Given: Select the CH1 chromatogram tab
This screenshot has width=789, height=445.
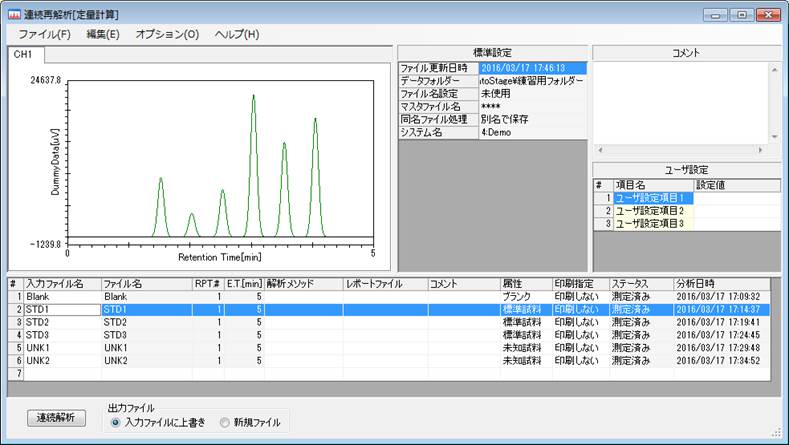Looking at the screenshot, I should [23, 54].
